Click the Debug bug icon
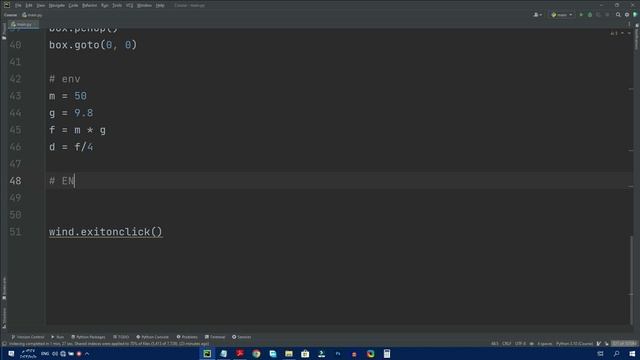The height and width of the screenshot is (360, 640). click(x=590, y=15)
